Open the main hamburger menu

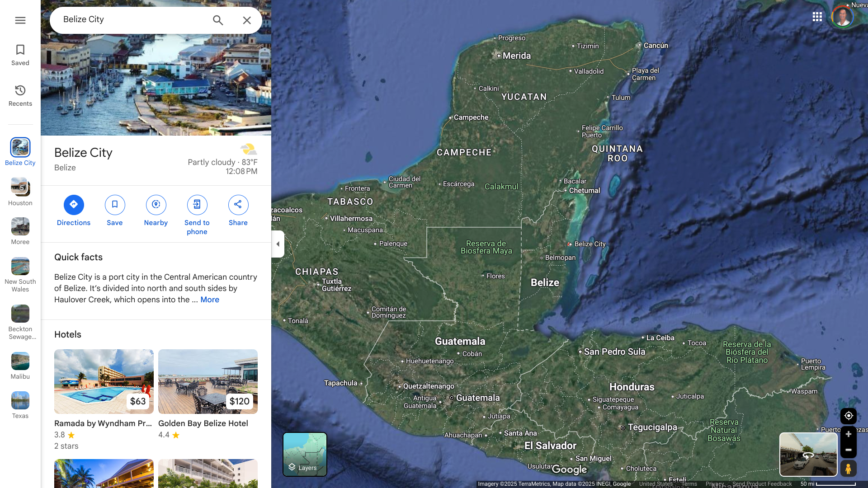pyautogui.click(x=20, y=20)
